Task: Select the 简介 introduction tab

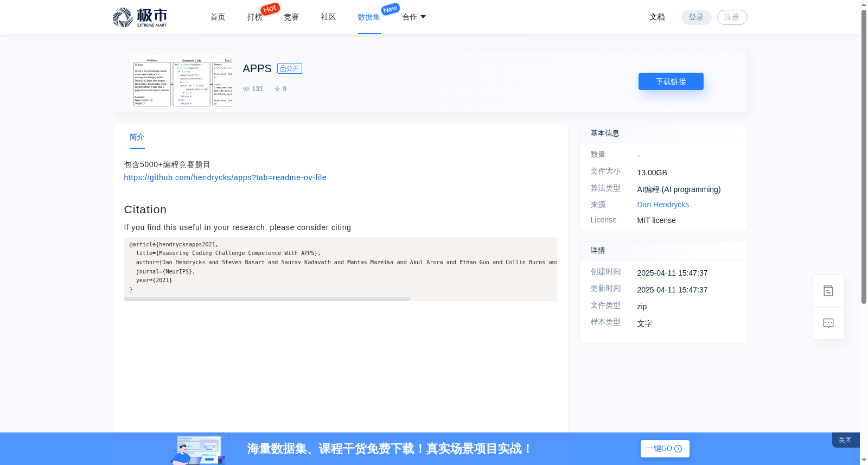Action: point(137,137)
